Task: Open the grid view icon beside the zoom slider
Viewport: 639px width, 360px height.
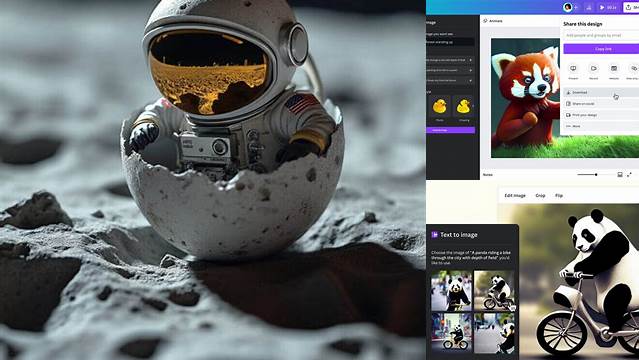Action: pyautogui.click(x=620, y=174)
